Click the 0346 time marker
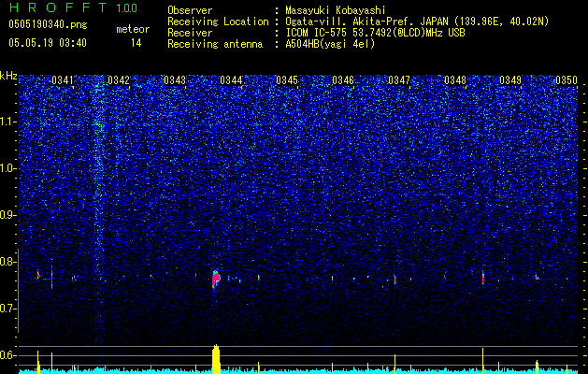588x374 pixels. [x=343, y=80]
